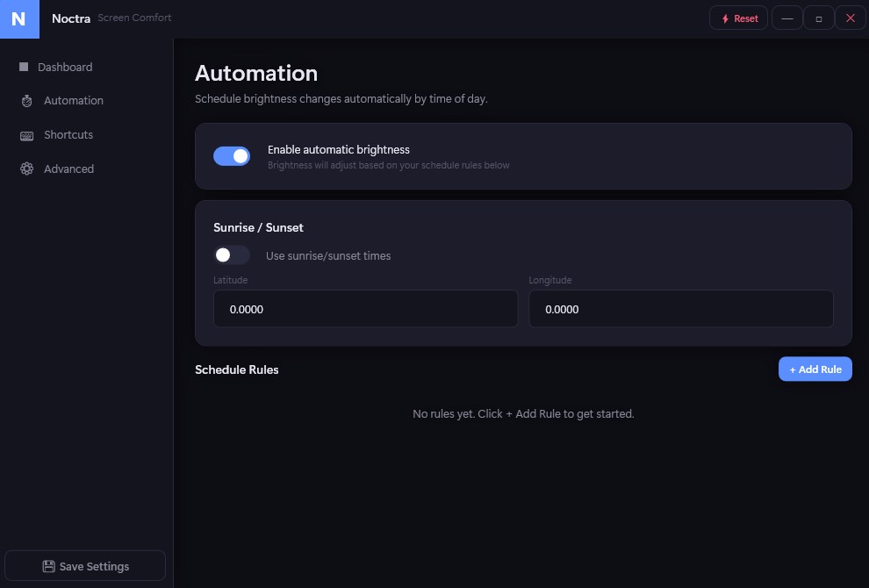This screenshot has width=869, height=588.
Task: Navigate to the Dashboard page
Action: coord(65,67)
